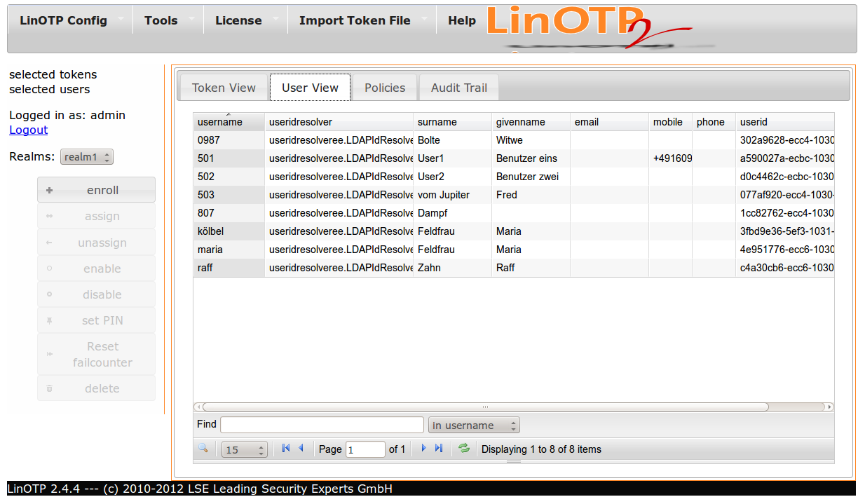Open the rows-per-page dropdown showing 15
Viewport: 865px width, 504px height.
(245, 450)
